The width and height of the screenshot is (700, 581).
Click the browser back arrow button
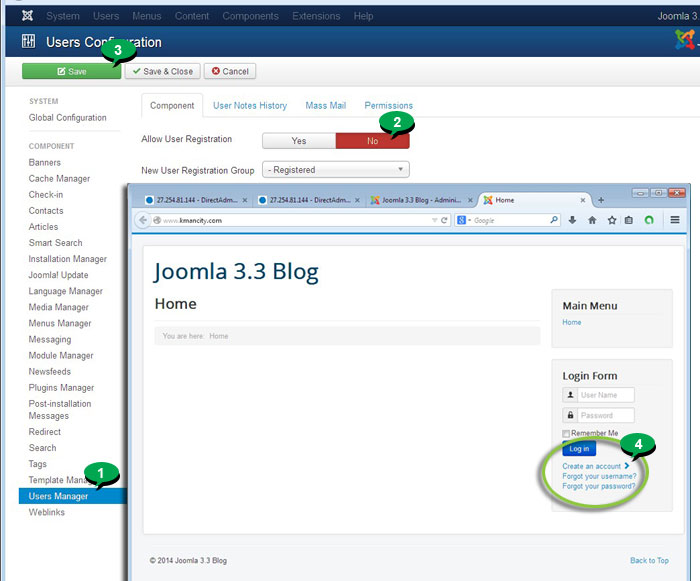point(143,220)
